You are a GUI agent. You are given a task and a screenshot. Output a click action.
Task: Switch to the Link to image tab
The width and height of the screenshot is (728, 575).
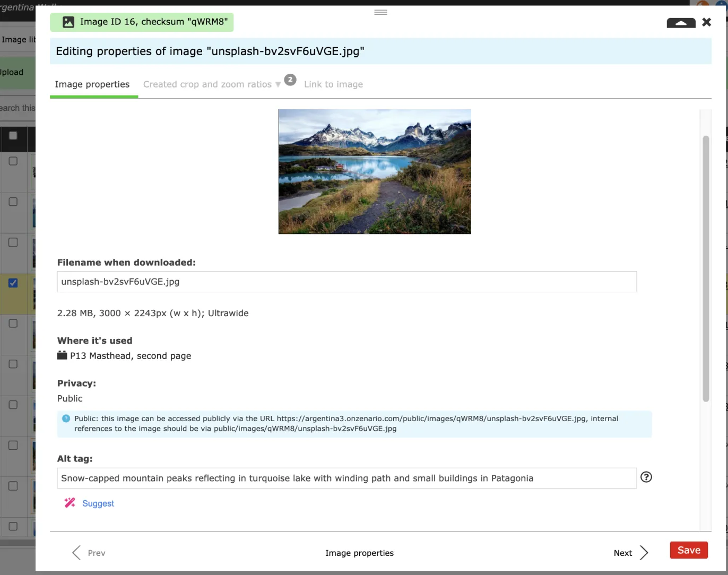pos(334,84)
